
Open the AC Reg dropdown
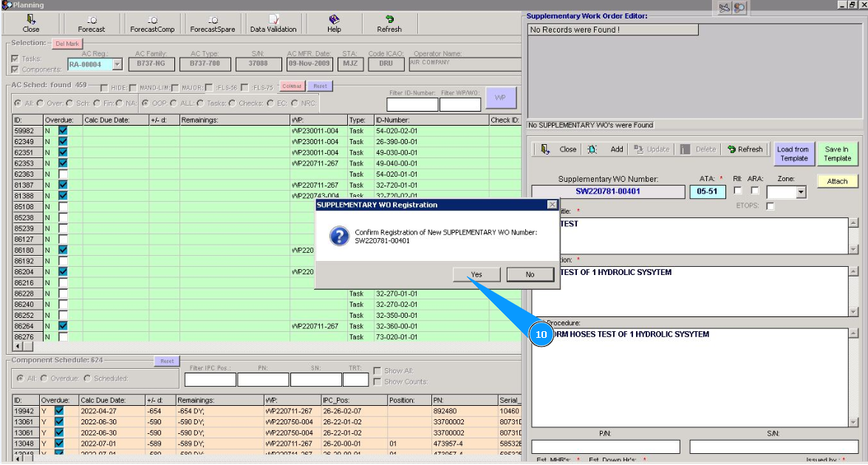click(117, 64)
